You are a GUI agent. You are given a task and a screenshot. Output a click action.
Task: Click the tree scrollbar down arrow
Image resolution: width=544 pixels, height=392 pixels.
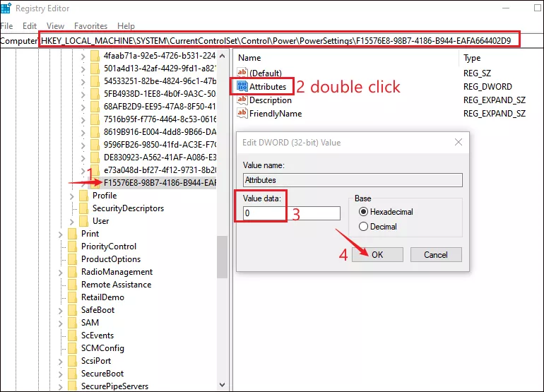222,385
